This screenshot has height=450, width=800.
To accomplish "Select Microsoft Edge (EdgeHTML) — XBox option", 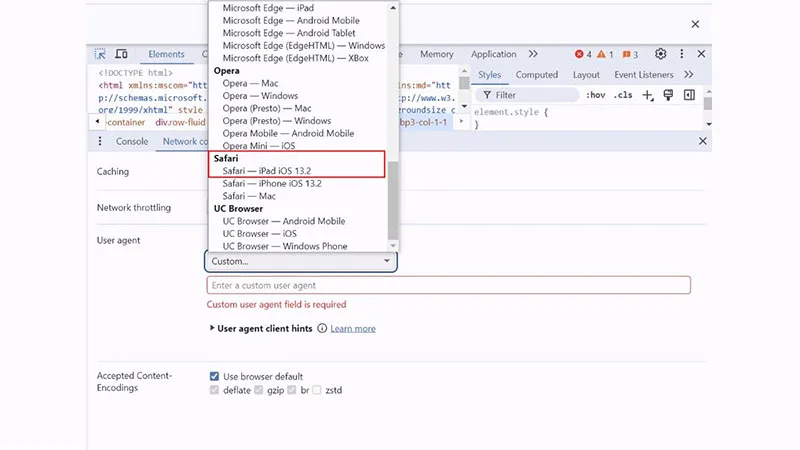I will coord(295,58).
